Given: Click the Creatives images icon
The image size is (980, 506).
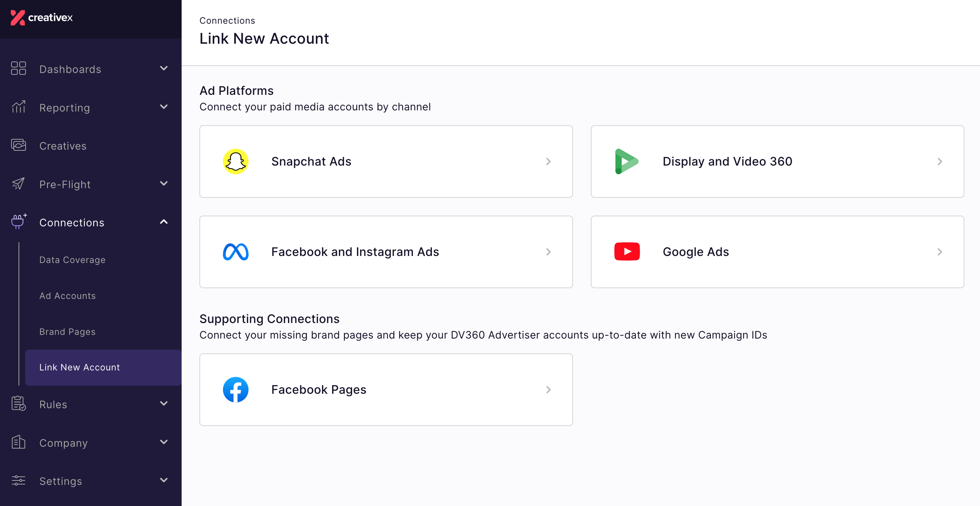Looking at the screenshot, I should tap(18, 145).
